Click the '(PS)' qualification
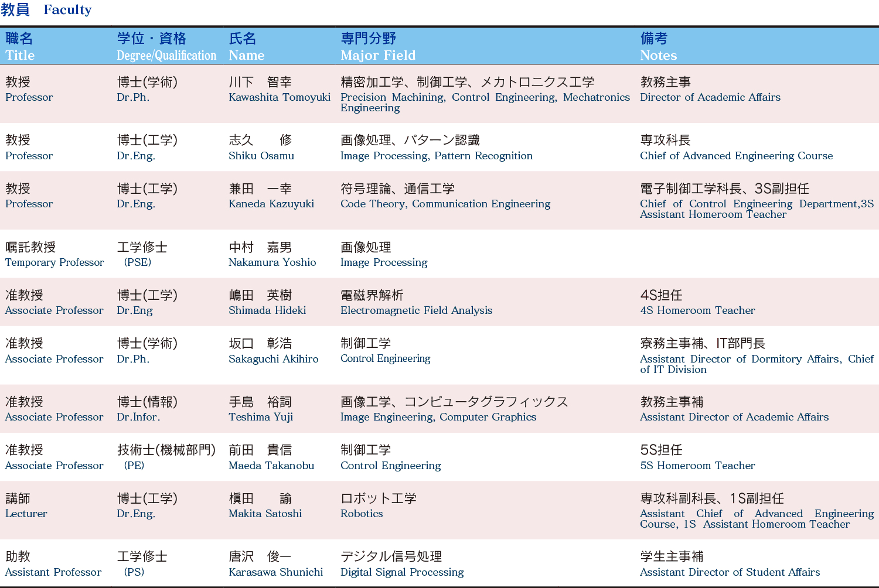The width and height of the screenshot is (879, 588). (134, 572)
